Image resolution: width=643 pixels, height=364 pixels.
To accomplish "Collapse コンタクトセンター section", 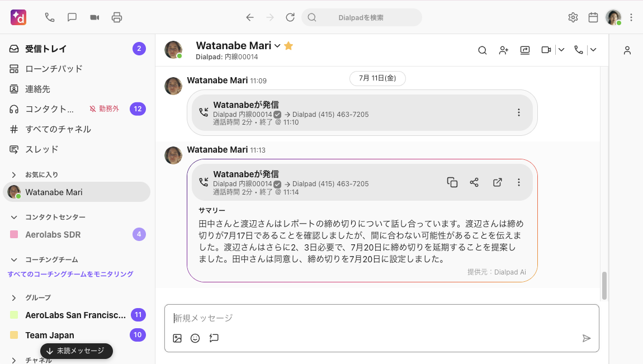I will (x=14, y=218).
